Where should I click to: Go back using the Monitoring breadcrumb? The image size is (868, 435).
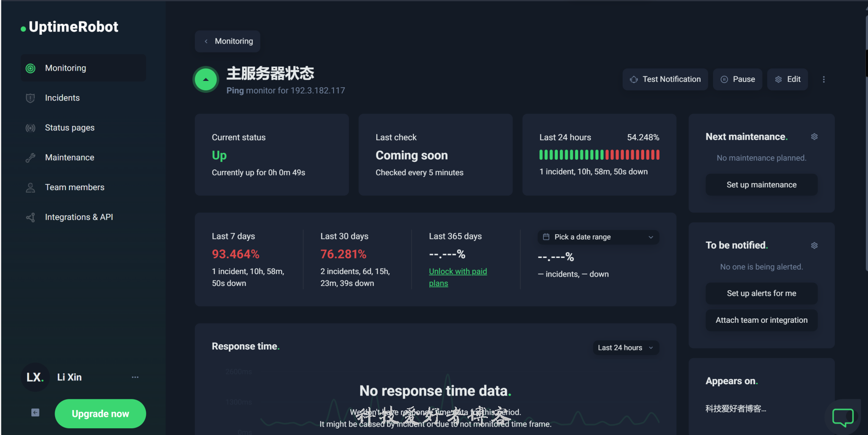228,42
